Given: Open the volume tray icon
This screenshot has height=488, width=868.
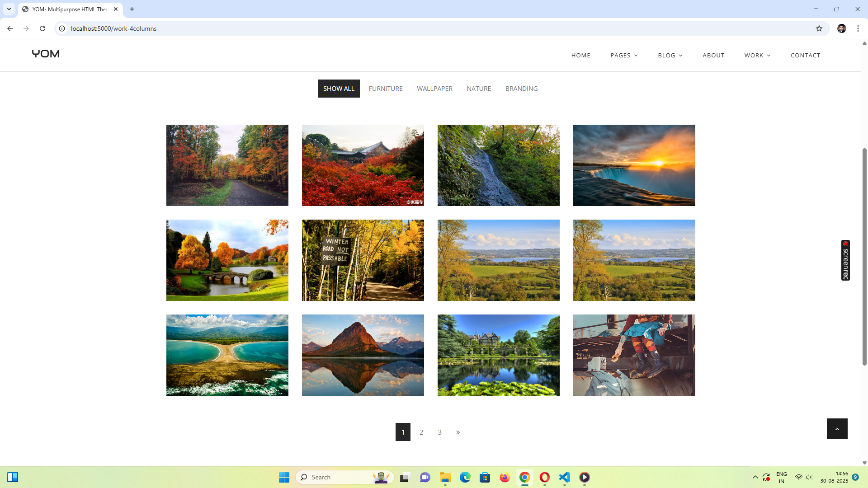Looking at the screenshot, I should click(x=809, y=477).
